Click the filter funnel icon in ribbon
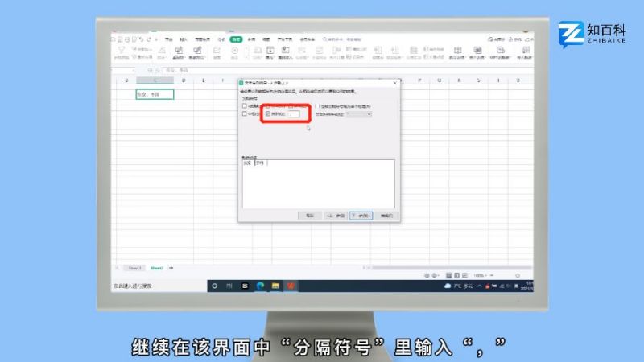 point(122,52)
